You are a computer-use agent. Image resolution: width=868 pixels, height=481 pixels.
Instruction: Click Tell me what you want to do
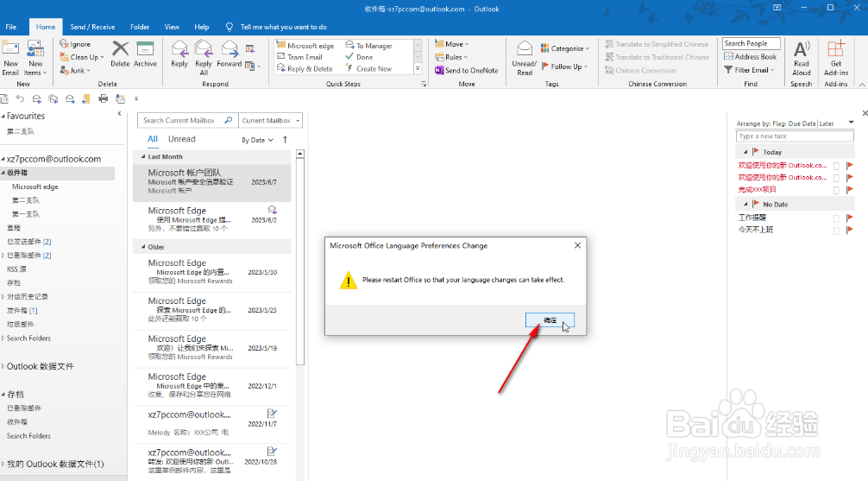pos(283,27)
